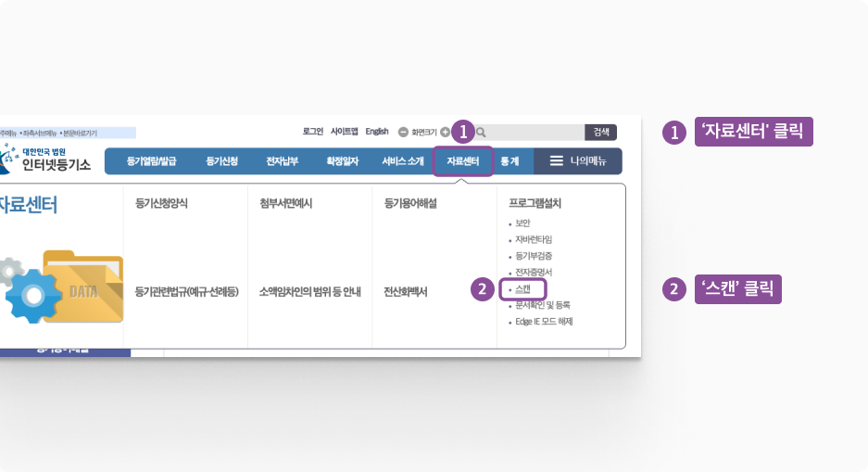Open 등기신청양식 in the submenu

pyautogui.click(x=161, y=202)
